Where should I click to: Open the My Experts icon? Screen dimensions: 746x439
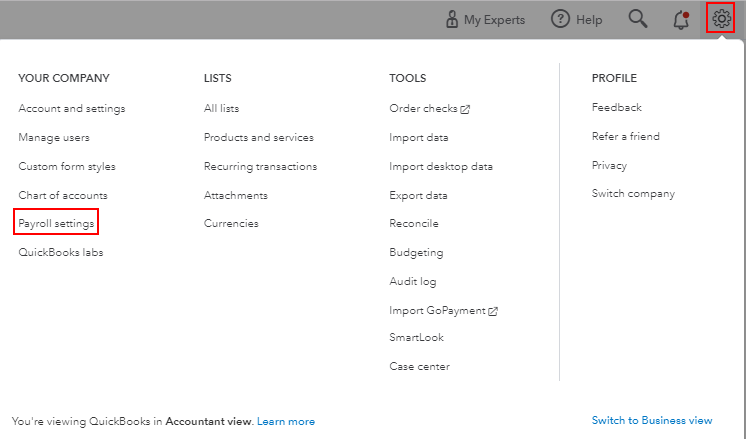click(x=451, y=19)
